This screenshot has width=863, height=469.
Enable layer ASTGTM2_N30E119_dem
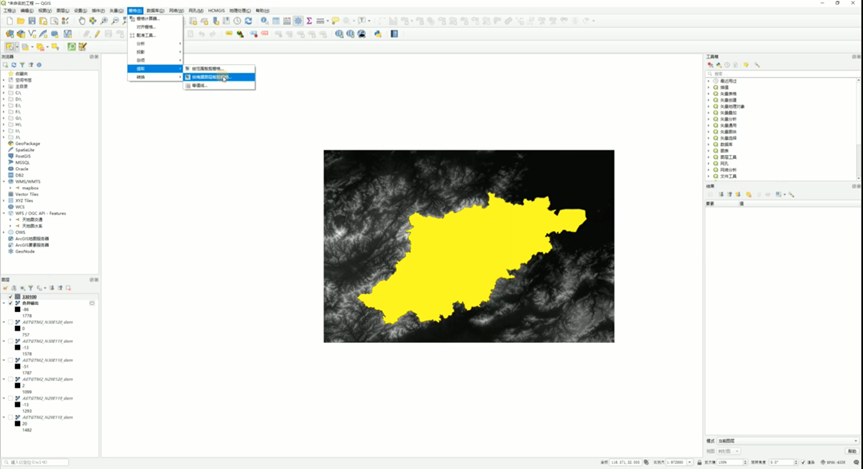(x=10, y=341)
